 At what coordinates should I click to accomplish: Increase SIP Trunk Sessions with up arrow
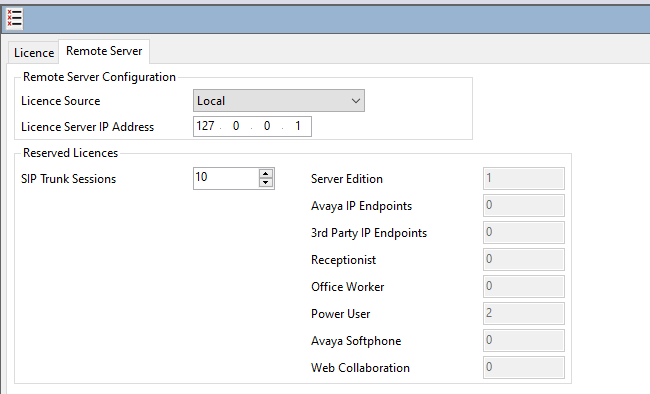(266, 173)
